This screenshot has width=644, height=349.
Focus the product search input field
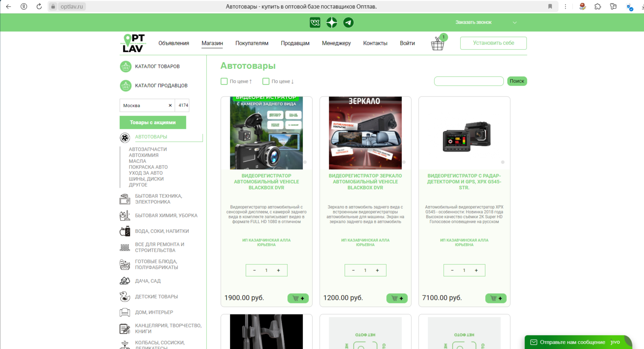pyautogui.click(x=469, y=81)
